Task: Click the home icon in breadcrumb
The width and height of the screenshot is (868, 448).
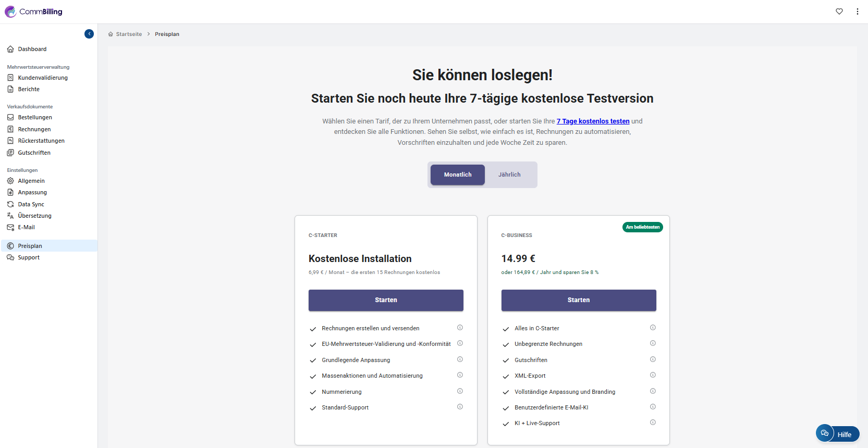Action: coord(111,34)
